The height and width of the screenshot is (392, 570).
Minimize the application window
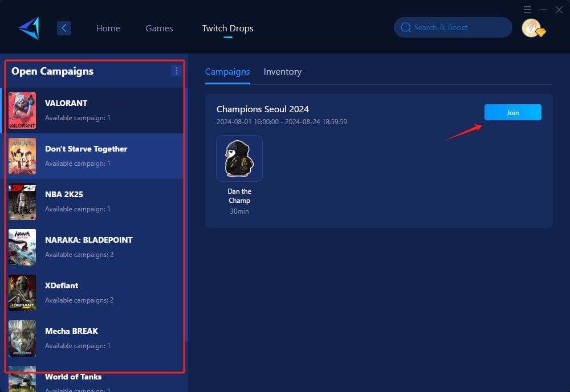543,10
